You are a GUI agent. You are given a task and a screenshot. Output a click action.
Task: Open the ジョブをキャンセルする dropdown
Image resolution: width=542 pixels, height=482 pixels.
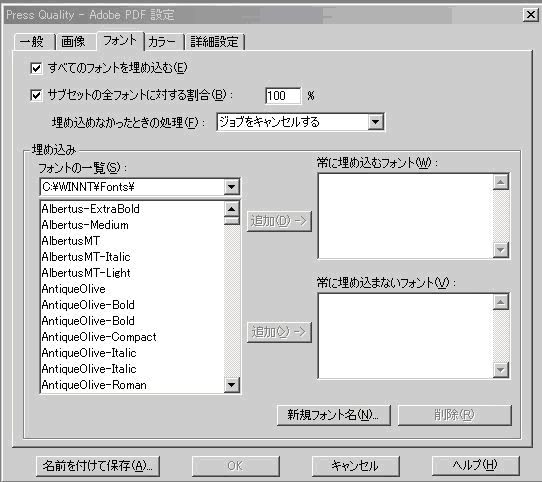pyautogui.click(x=376, y=122)
